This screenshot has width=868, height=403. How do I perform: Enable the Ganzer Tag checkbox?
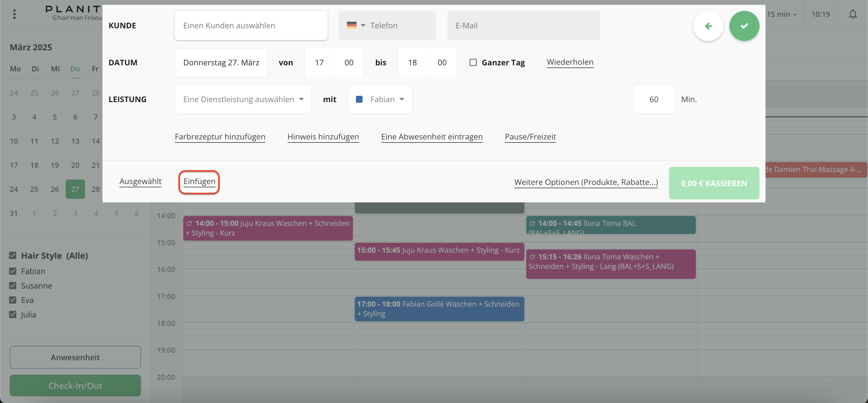[x=473, y=63]
